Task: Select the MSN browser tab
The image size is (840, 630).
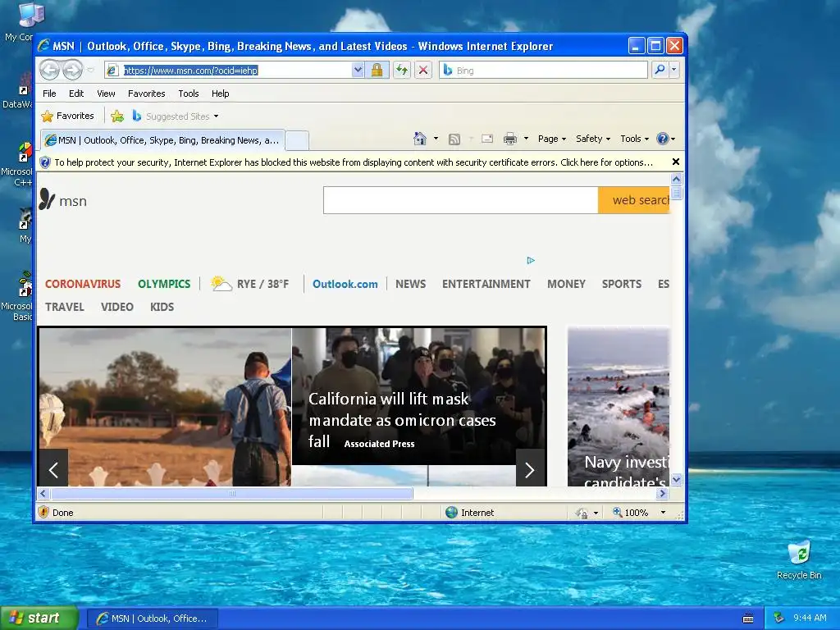Action: coord(162,140)
